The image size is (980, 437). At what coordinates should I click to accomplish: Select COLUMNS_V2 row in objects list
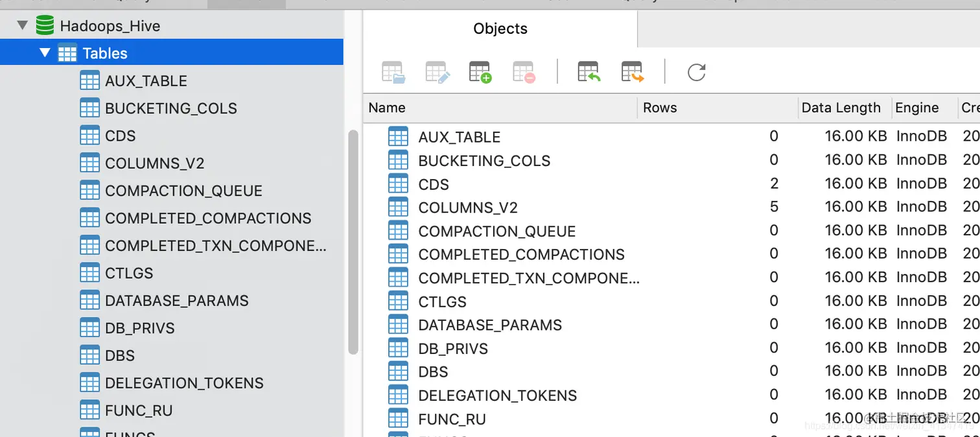(671, 207)
